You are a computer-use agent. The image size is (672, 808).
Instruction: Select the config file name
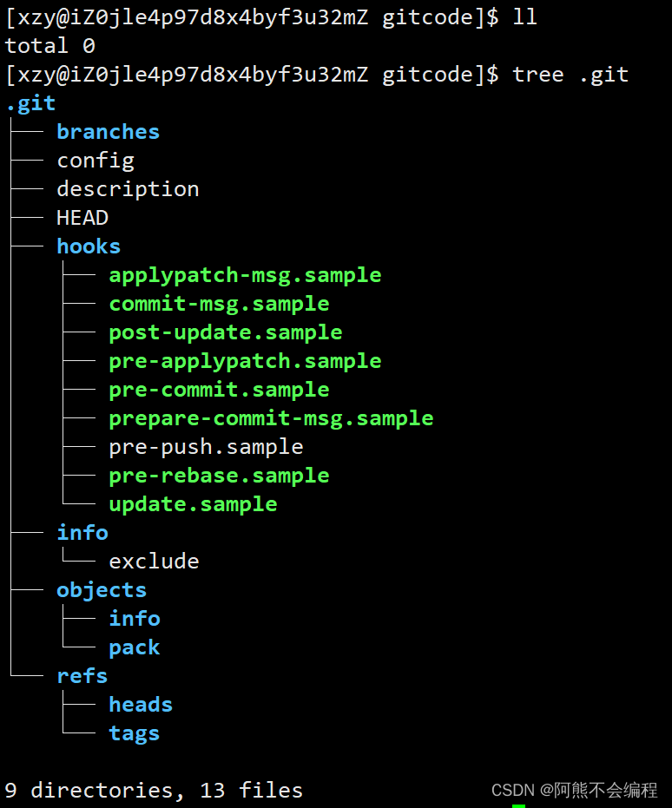(96, 161)
